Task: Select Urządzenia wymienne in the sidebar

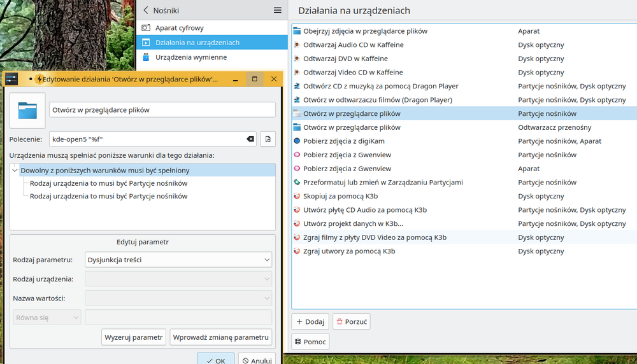Action: [190, 57]
